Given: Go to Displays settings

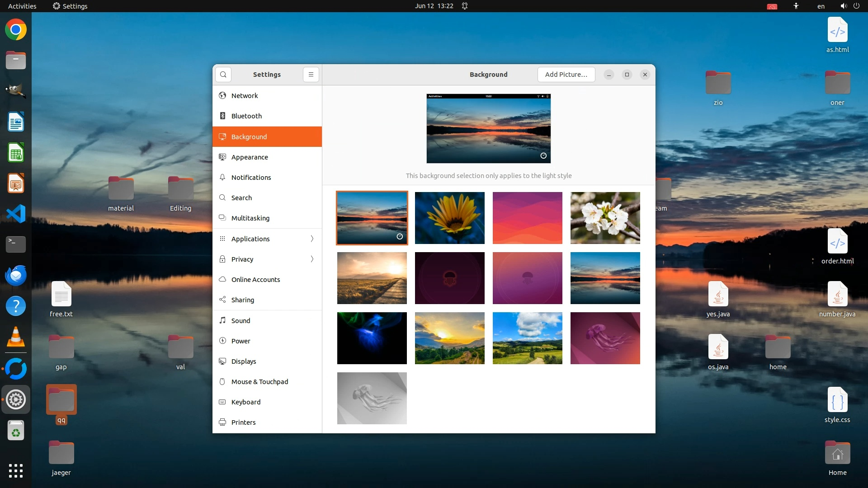Looking at the screenshot, I should [x=244, y=361].
